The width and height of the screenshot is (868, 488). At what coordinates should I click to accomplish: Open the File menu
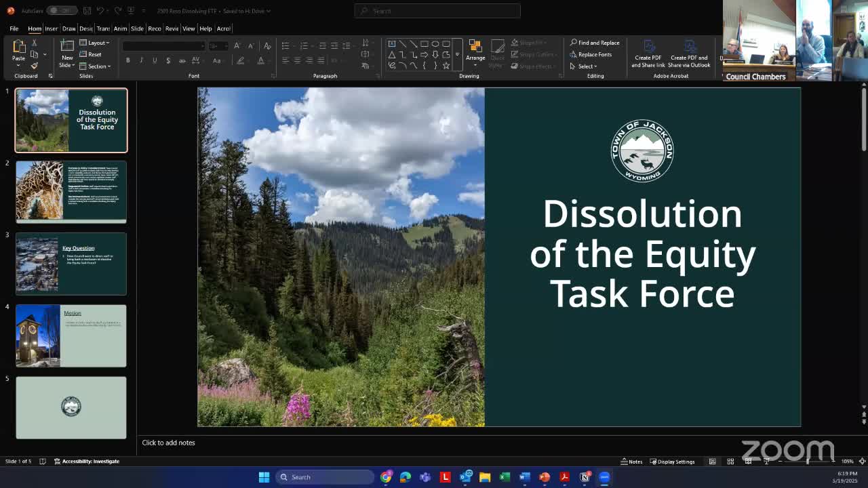(14, 28)
